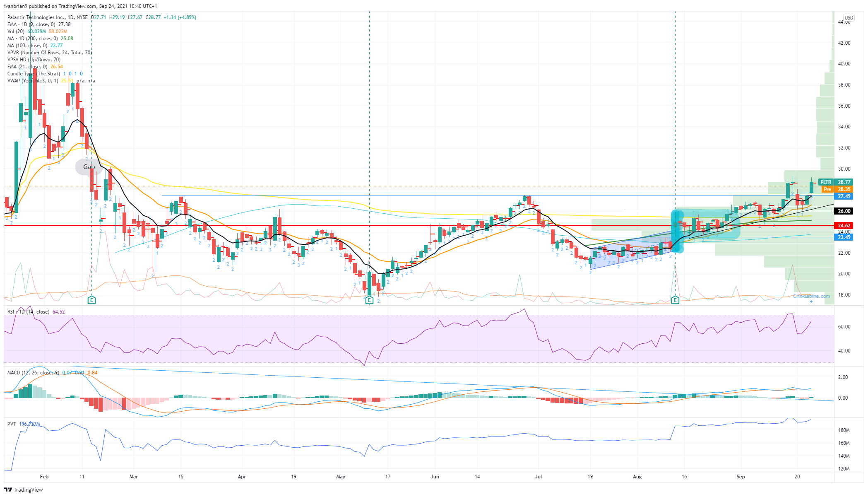Click the Mar label on time axis
The height and width of the screenshot is (497, 868).
pos(134,477)
